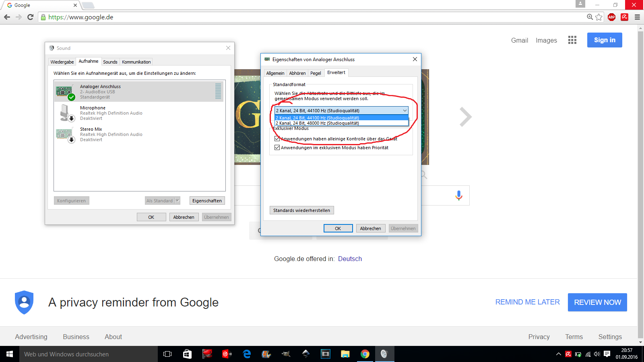Click OK in the Sound dialog

[x=151, y=217]
